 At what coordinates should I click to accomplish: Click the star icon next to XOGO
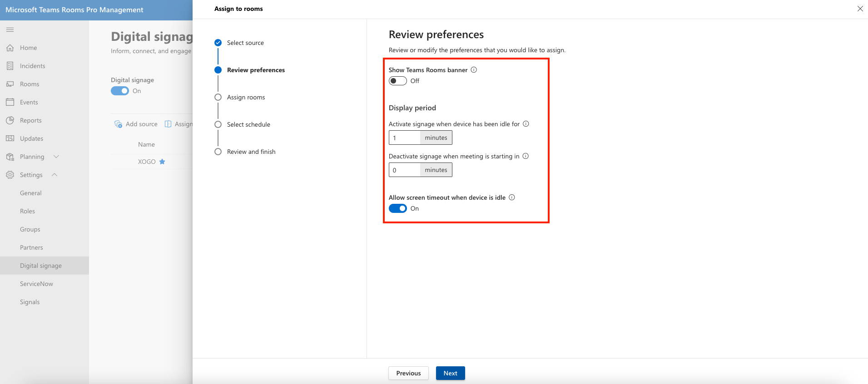[162, 162]
